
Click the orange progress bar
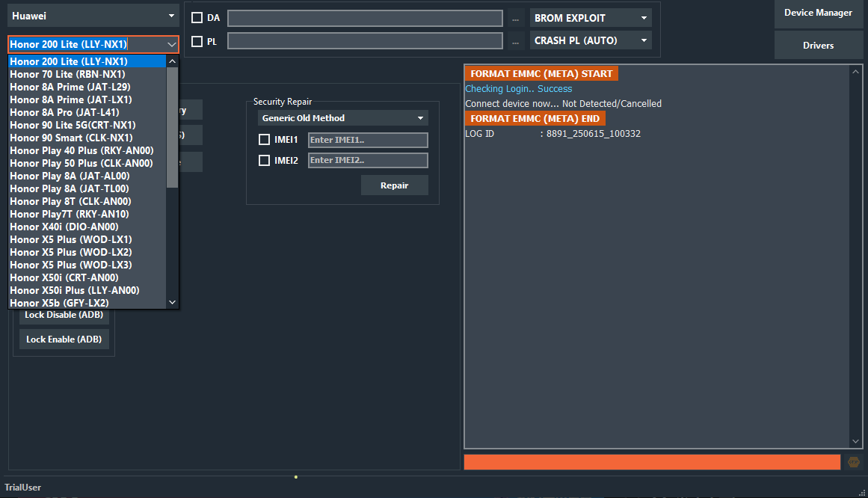click(x=651, y=462)
